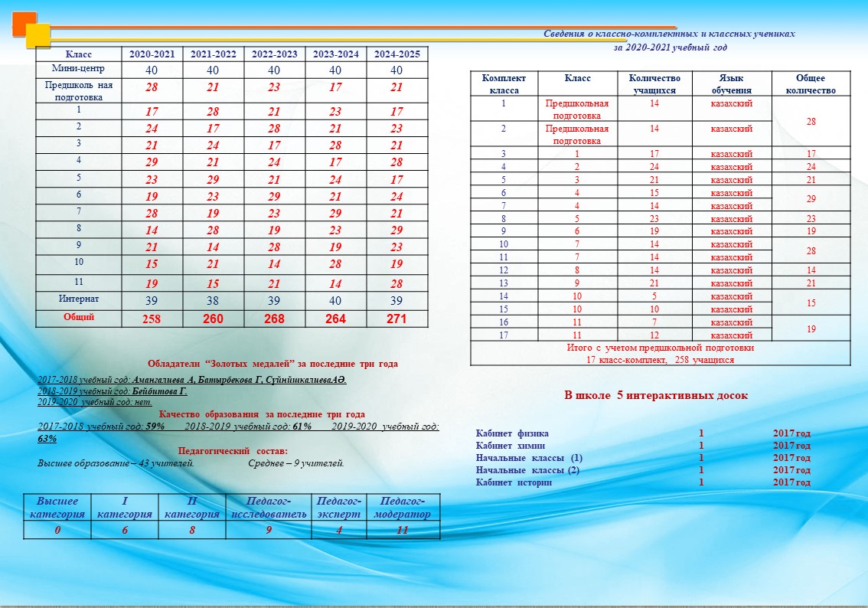Select the "17 класс-комплект, 258 учащихся" line
This screenshot has width=868, height=608.
point(661,360)
